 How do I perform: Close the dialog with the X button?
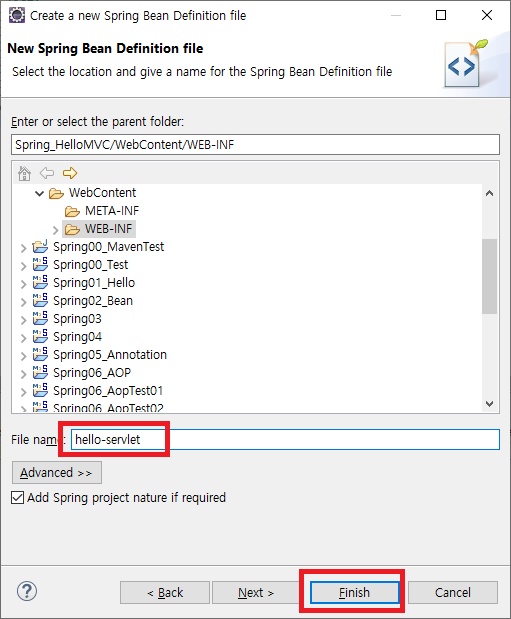point(487,15)
